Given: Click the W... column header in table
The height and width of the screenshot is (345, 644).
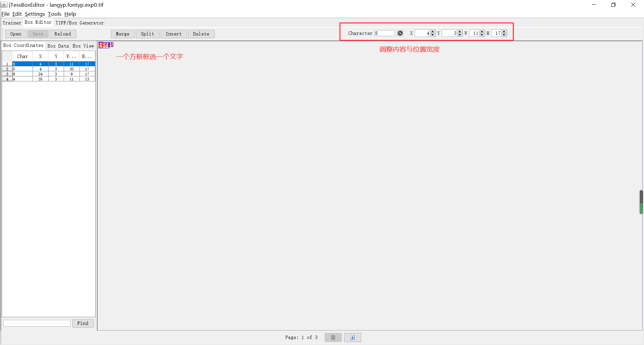Looking at the screenshot, I should tap(71, 56).
